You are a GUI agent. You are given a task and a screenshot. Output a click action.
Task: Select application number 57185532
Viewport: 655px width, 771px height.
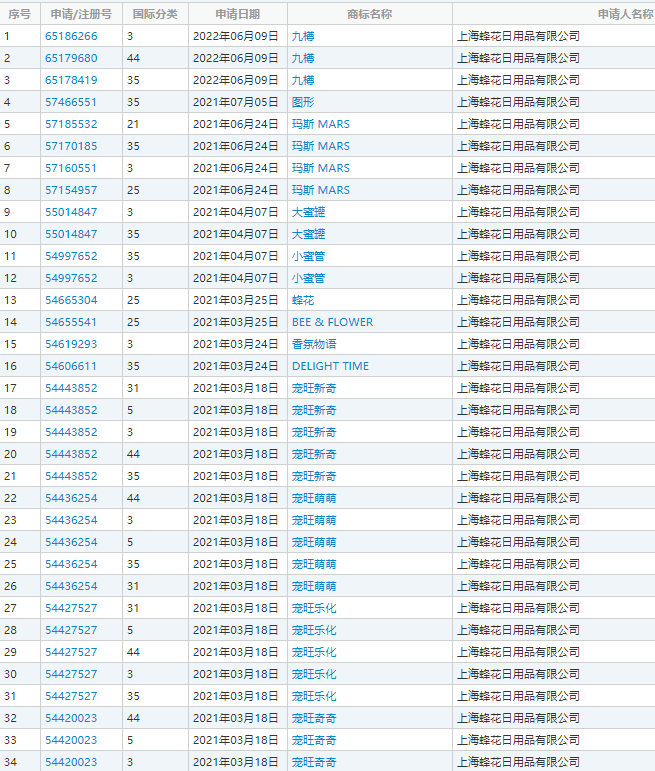point(71,124)
